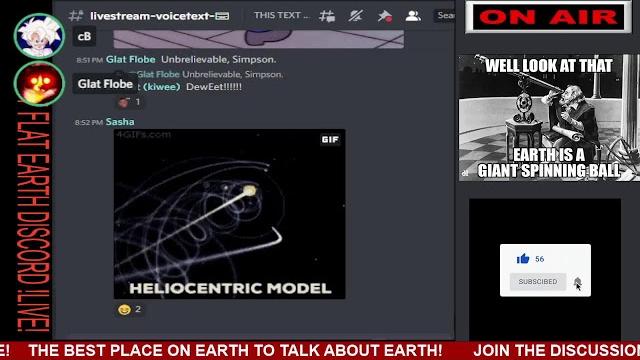Screen dimensions: 640x360
Task: Open the (kiwee) username link
Action: pos(162,87)
